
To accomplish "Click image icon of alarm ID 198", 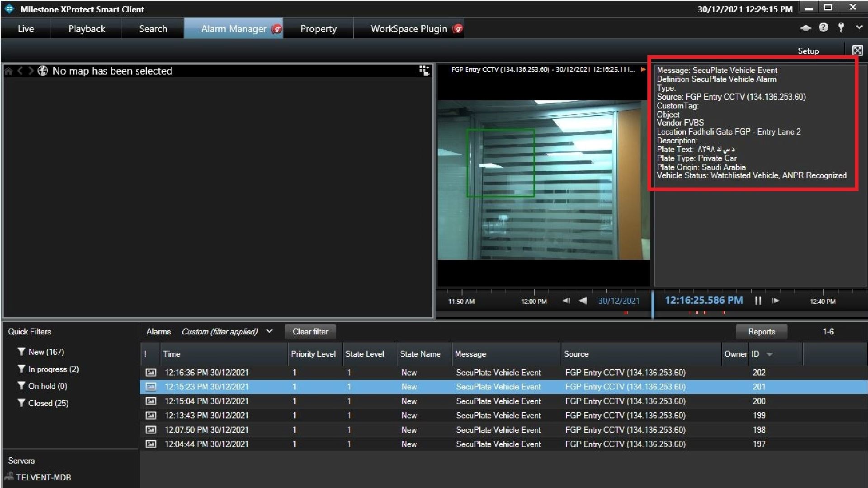I will tap(151, 430).
